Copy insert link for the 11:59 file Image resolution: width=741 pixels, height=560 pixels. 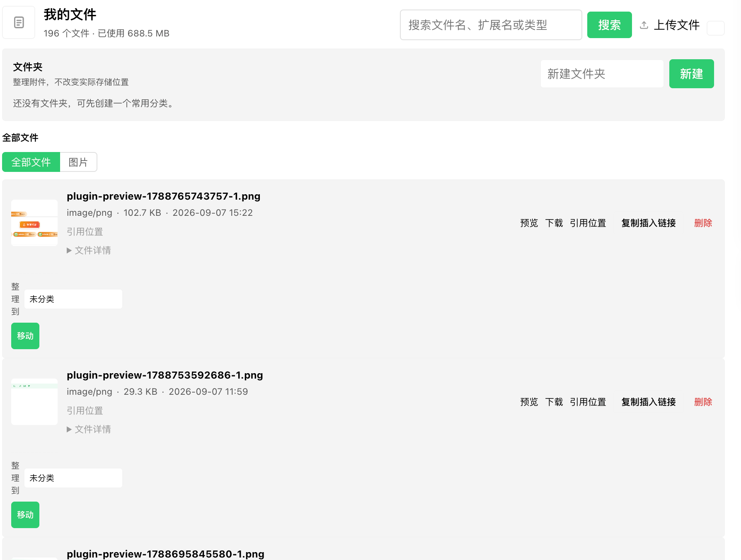pyautogui.click(x=649, y=402)
